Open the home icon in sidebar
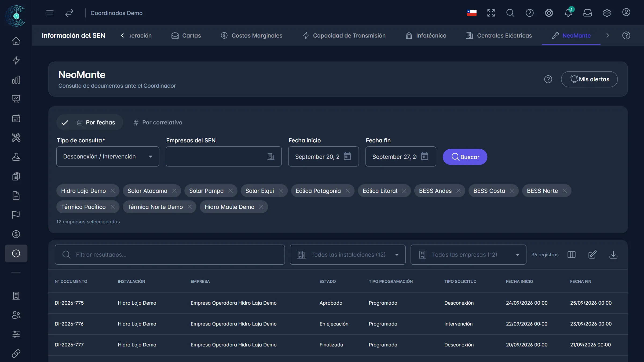The image size is (644, 362). pos(16,41)
